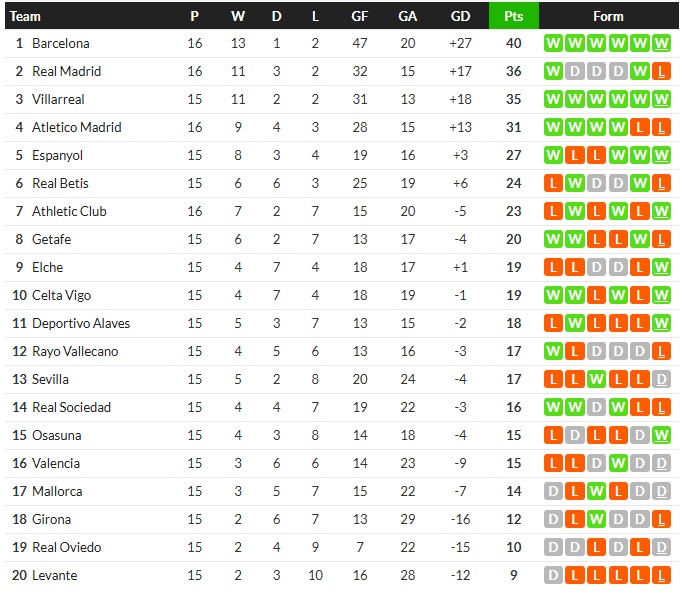The image size is (684, 597).
Task: Select the Real Betis team name
Action: 60,183
